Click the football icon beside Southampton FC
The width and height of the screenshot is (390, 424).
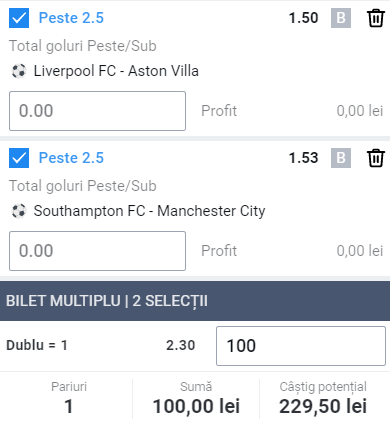point(19,211)
